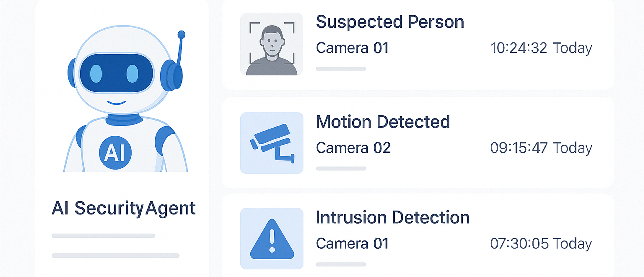
Task: Click the gray bar under Suspected Person's camera
Action: point(341,69)
